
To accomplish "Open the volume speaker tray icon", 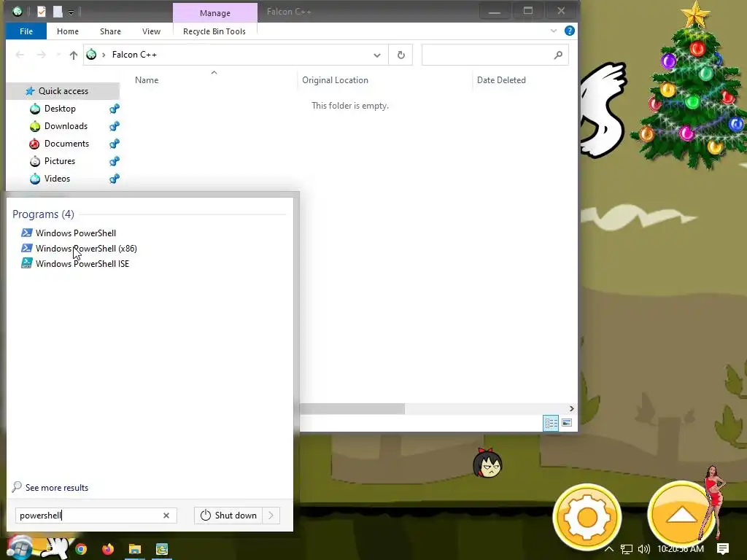I will click(x=643, y=550).
